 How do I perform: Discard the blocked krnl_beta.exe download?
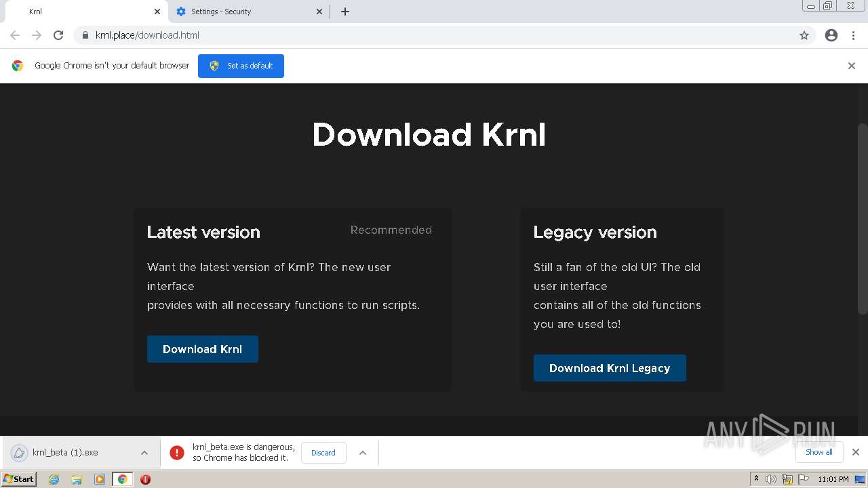pyautogui.click(x=323, y=453)
